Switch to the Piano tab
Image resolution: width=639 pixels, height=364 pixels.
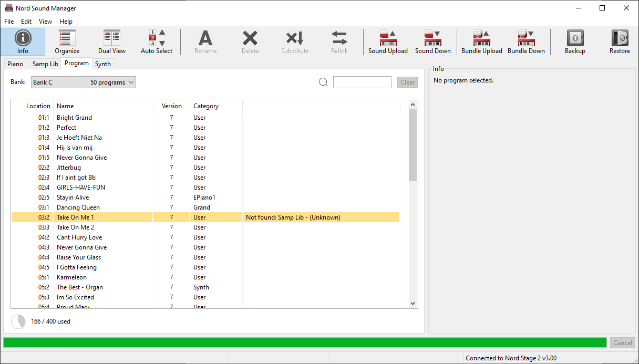(x=15, y=64)
